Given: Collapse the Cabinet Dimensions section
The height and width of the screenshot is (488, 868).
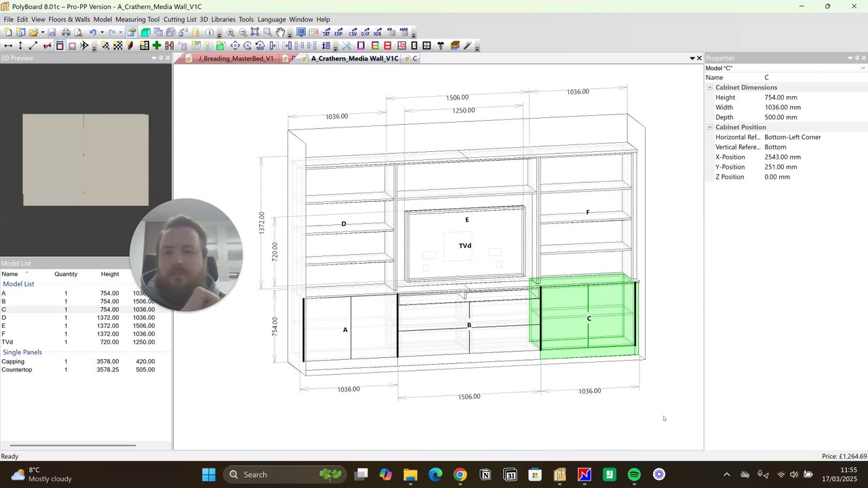Looking at the screenshot, I should coord(710,87).
